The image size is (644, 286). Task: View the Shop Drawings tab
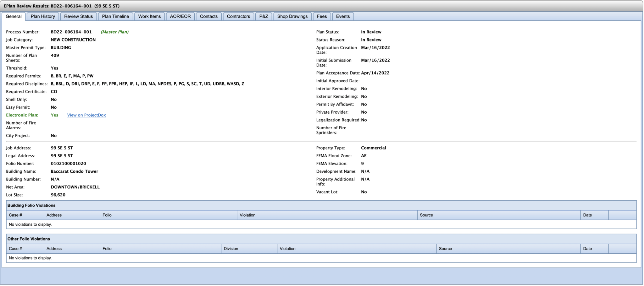(292, 16)
